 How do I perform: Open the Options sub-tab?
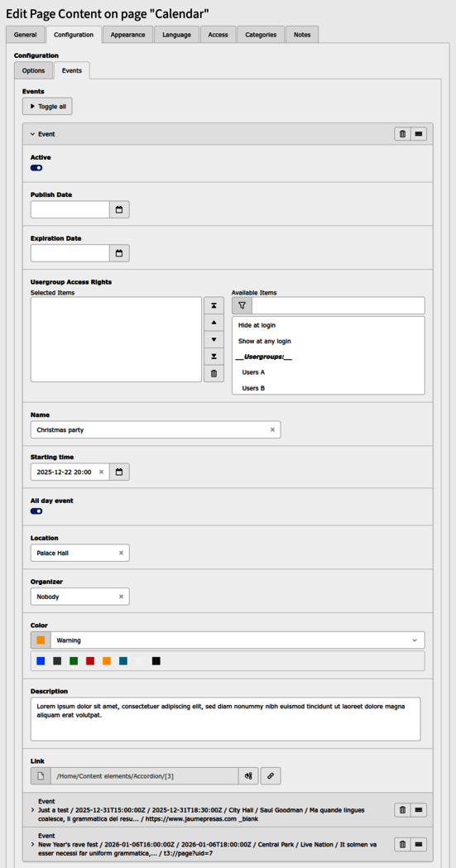33,70
